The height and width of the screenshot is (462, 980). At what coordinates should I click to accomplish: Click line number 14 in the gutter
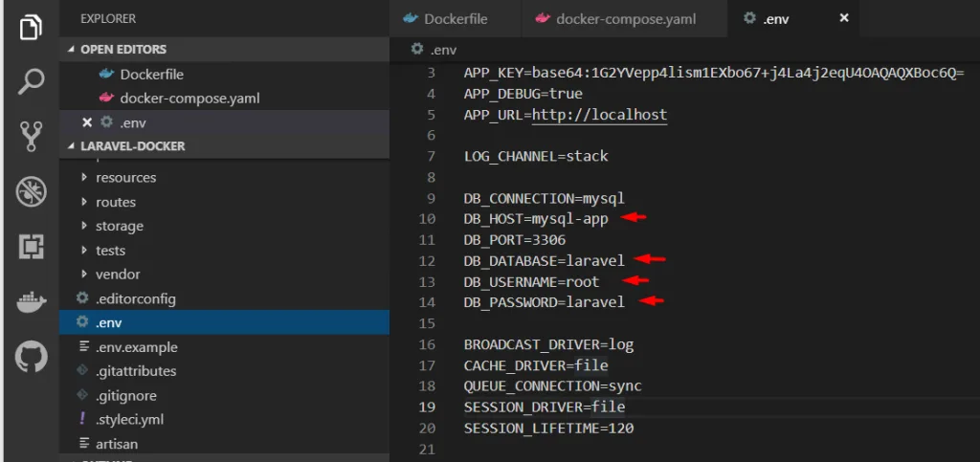pos(427,303)
